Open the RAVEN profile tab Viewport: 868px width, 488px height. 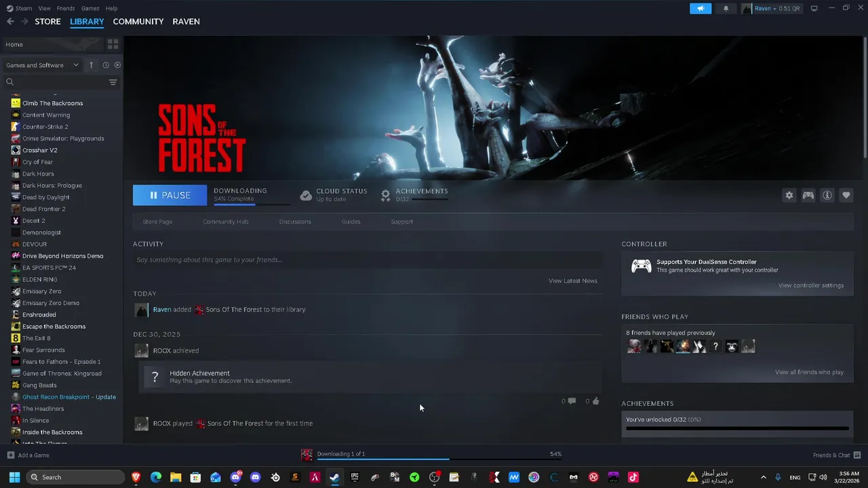186,22
